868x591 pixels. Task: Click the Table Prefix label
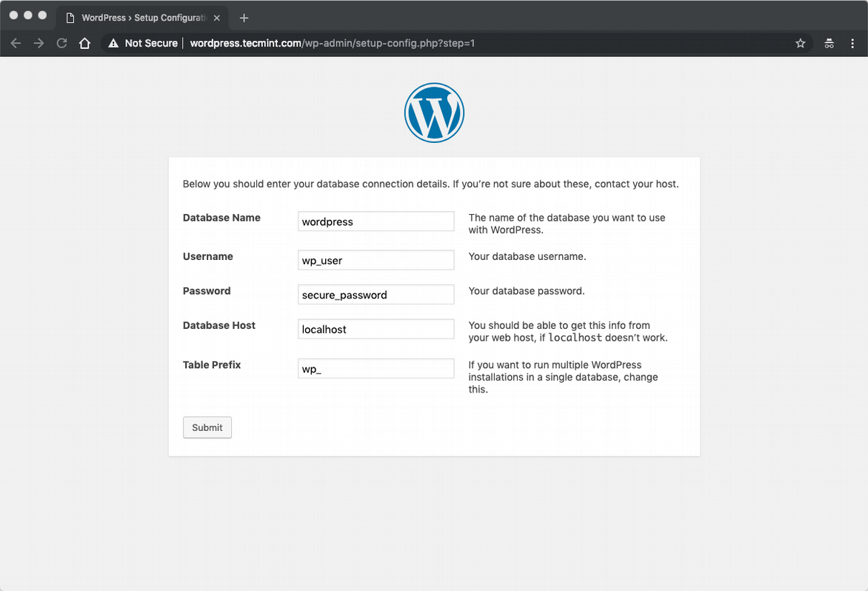pos(212,364)
